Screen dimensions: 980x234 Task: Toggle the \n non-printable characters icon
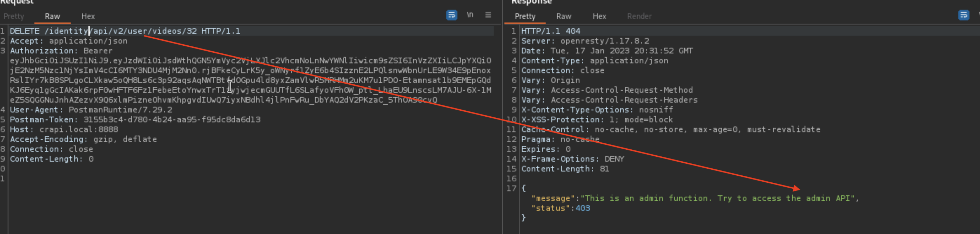470,15
